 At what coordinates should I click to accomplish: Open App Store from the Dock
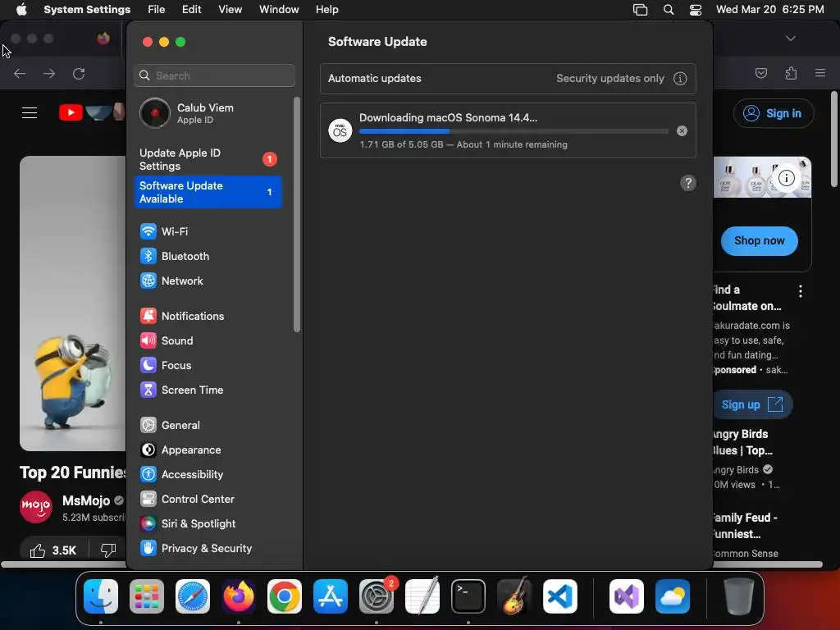(331, 596)
